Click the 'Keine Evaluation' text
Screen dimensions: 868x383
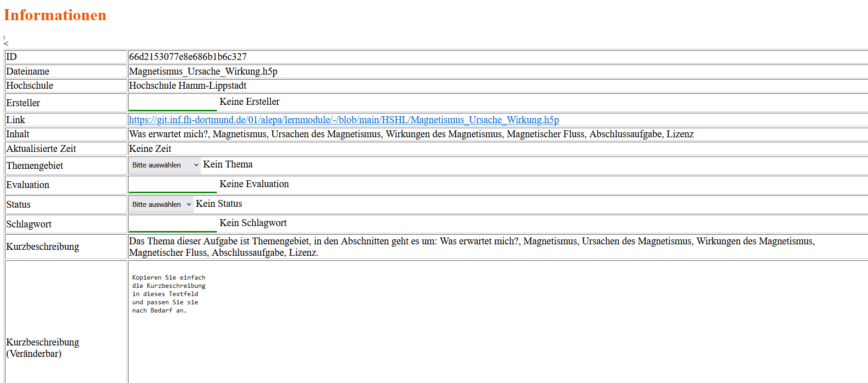pyautogui.click(x=254, y=184)
